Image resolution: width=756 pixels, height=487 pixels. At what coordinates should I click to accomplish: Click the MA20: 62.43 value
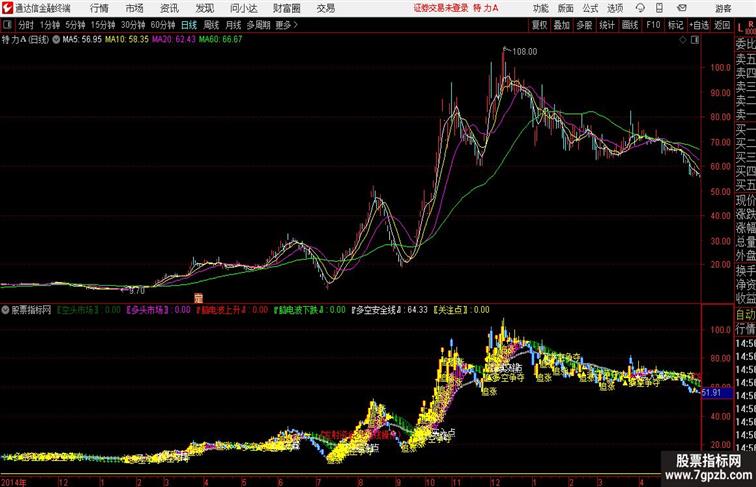click(x=174, y=40)
